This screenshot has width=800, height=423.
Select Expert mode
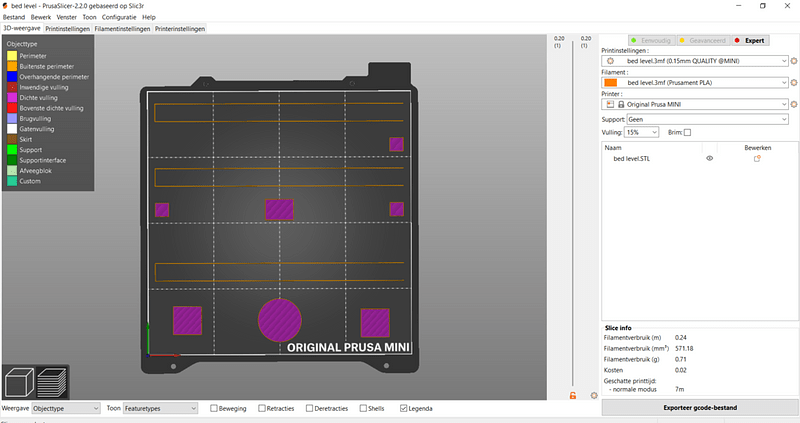point(750,40)
